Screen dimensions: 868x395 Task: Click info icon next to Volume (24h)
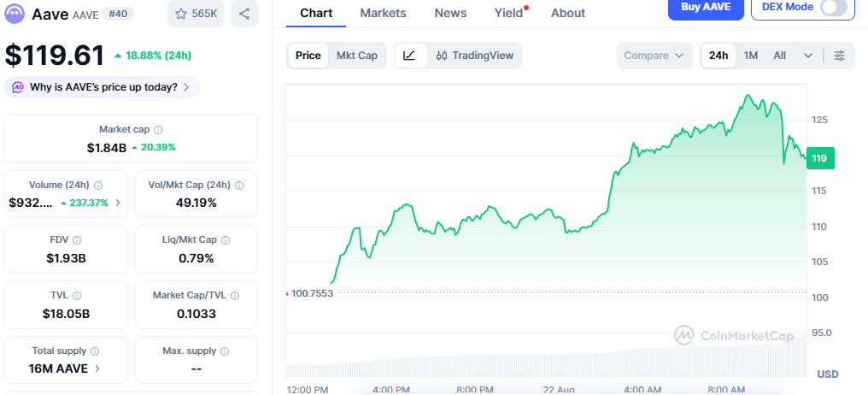(x=98, y=186)
